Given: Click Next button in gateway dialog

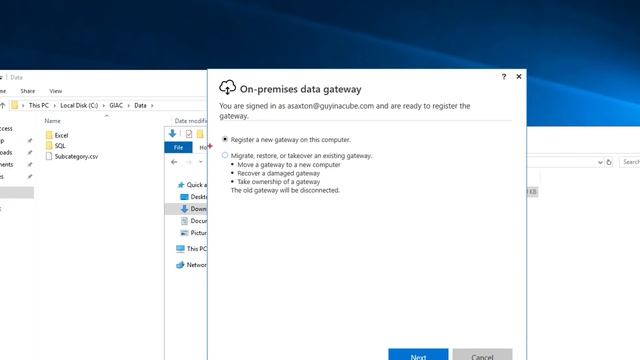Looking at the screenshot, I should [x=418, y=354].
